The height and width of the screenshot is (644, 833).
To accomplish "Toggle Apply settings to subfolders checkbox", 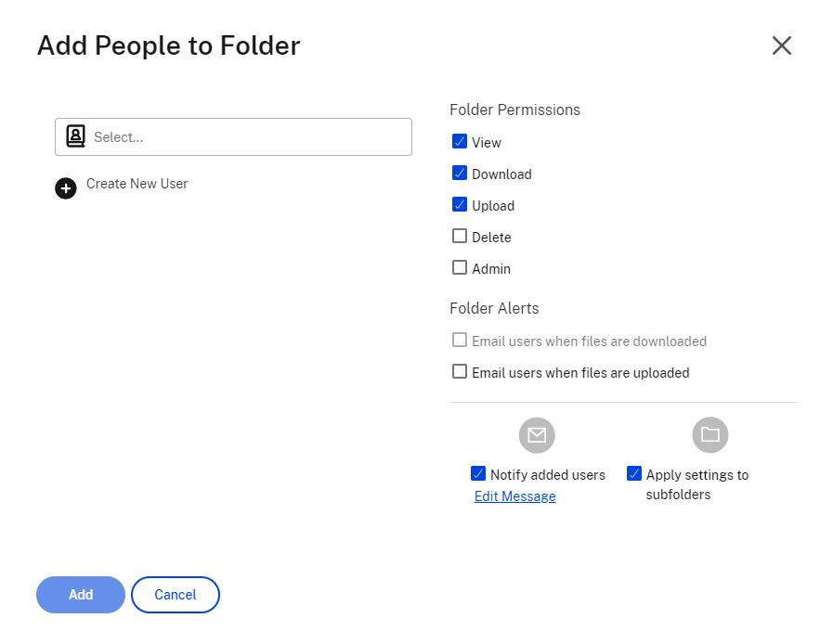I will 633,473.
